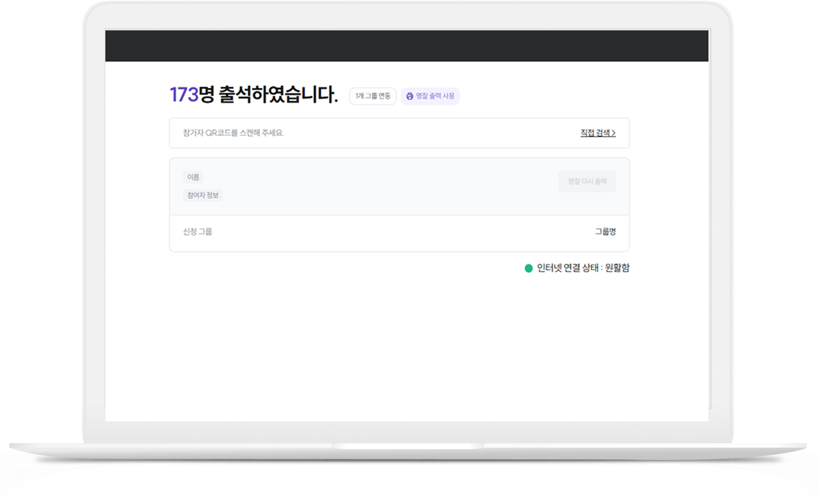This screenshot has width=819, height=504.
Task: Click the 참여자 정보 participant info tag
Action: click(x=202, y=195)
